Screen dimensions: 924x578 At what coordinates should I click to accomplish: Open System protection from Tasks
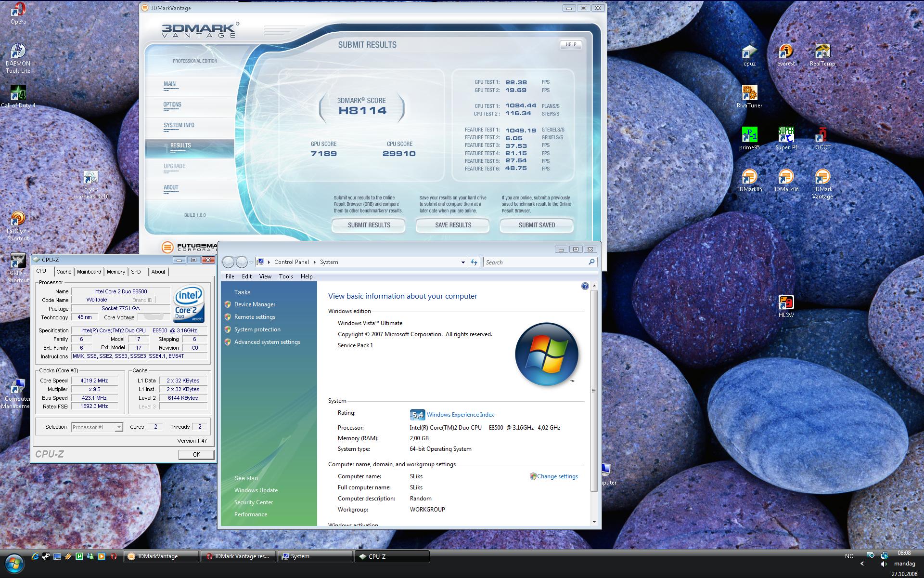click(257, 329)
